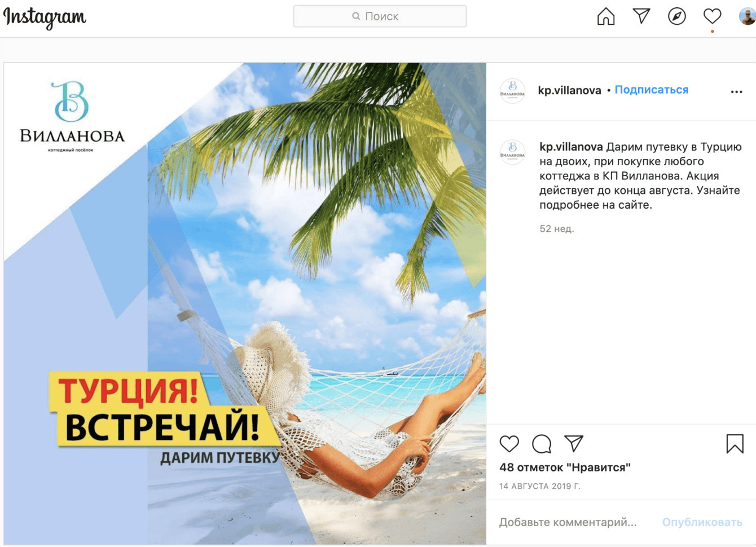756x547 pixels.
Task: Click the kp.villanova avatar in header
Action: (x=512, y=90)
